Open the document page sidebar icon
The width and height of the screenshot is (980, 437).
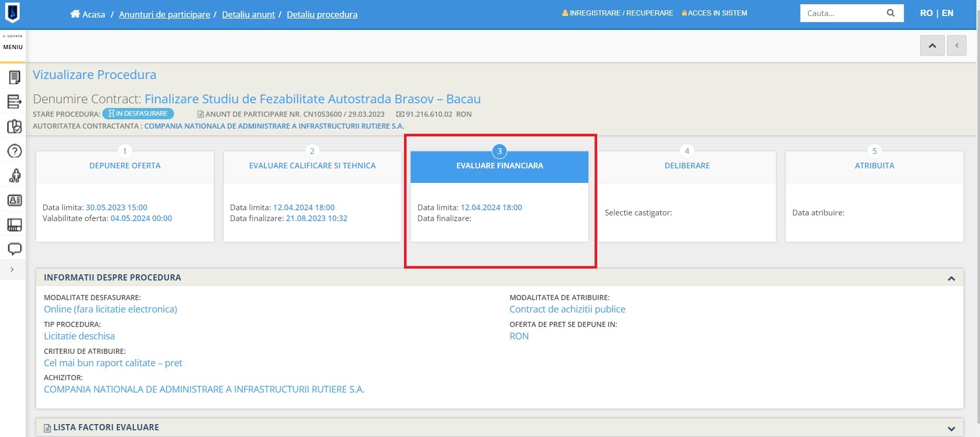point(14,77)
